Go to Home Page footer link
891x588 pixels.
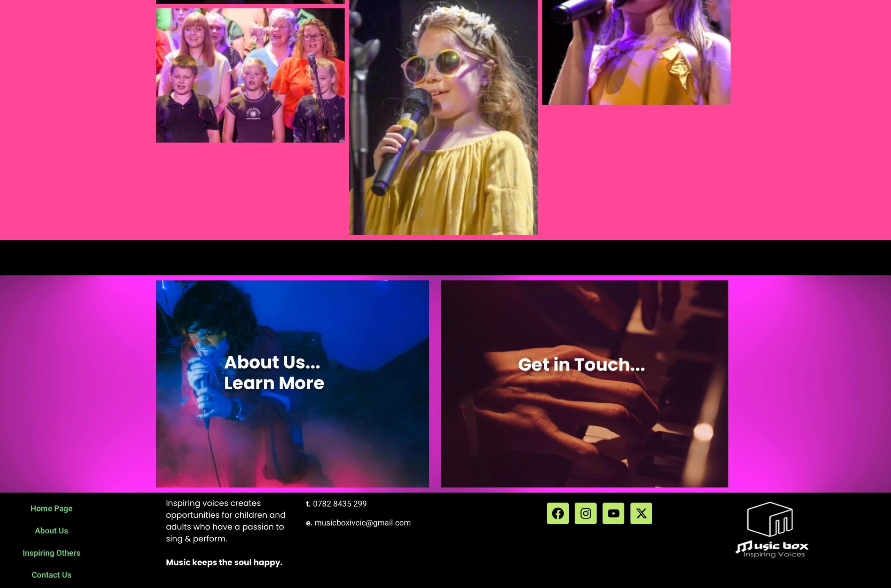click(52, 509)
